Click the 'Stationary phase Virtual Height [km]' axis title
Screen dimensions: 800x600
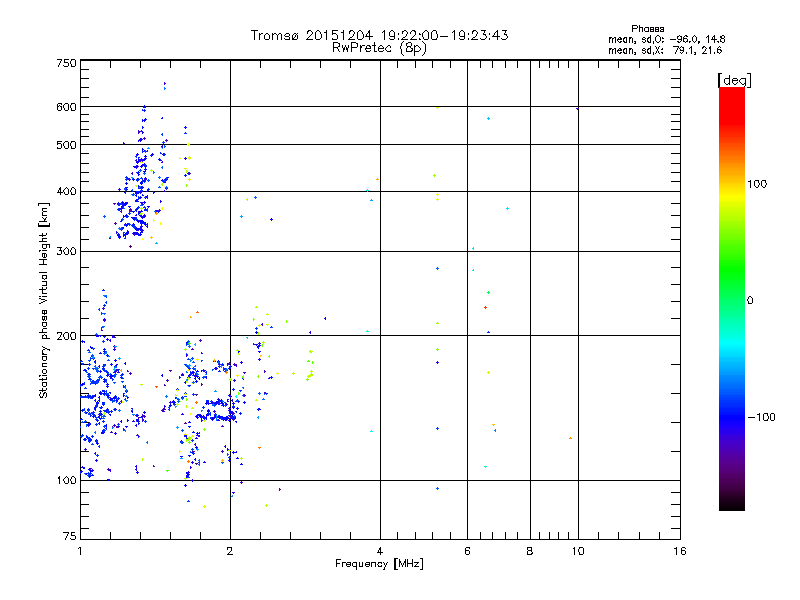coord(44,300)
